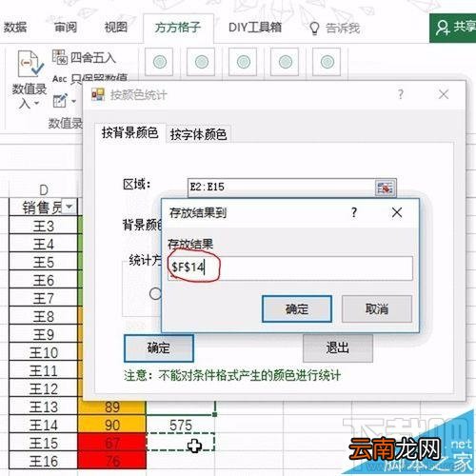Click the help question mark in 存放结果到 dialog
476x476 pixels.
point(354,212)
